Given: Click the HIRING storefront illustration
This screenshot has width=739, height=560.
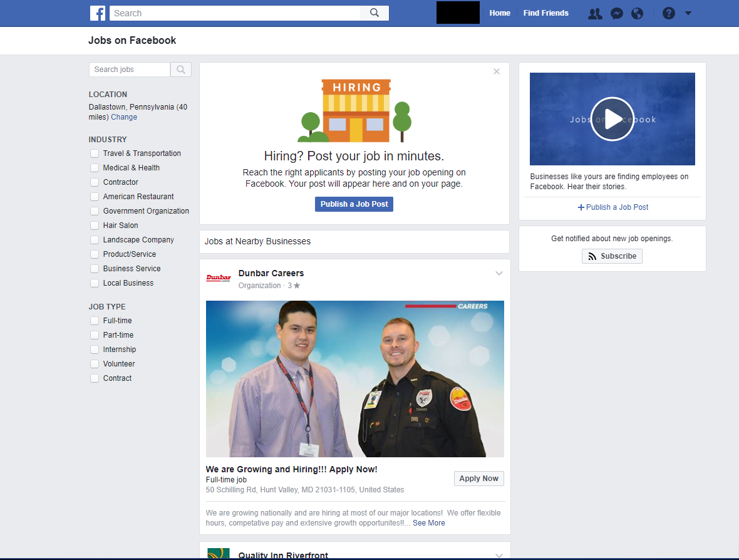Looking at the screenshot, I should pyautogui.click(x=354, y=110).
